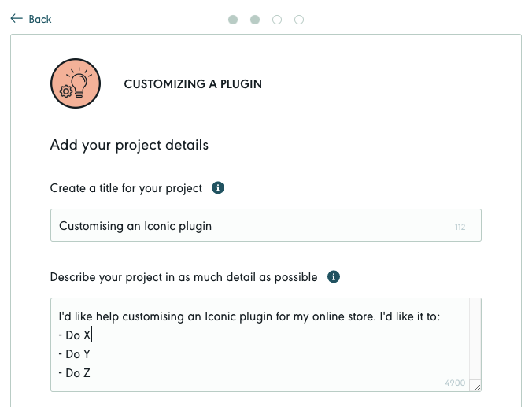Grab the description textarea resize handle
Image resolution: width=532 pixels, height=407 pixels.
pyautogui.click(x=476, y=386)
